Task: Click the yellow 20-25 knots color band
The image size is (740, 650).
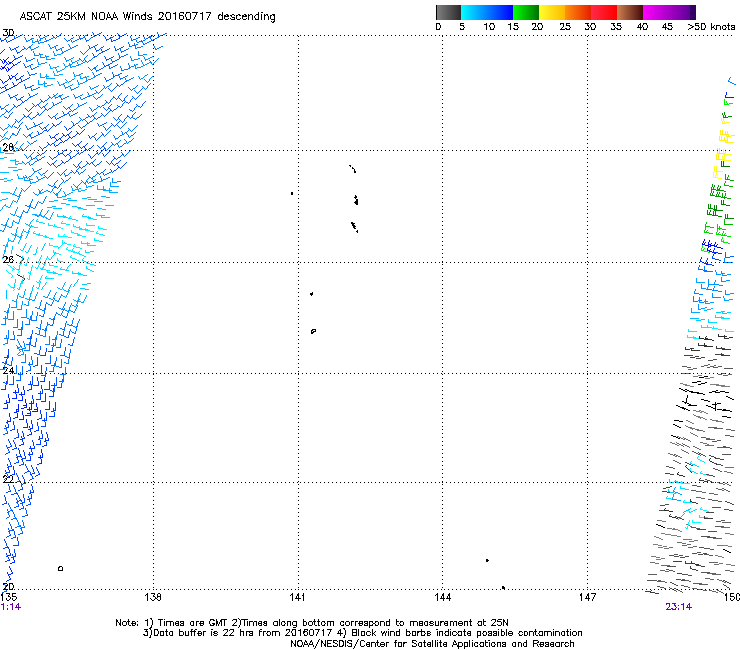Action: pos(552,12)
